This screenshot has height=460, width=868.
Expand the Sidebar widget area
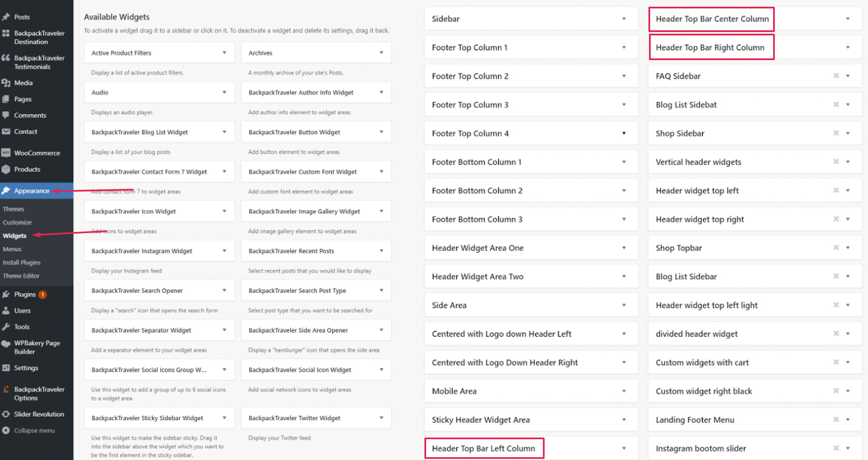(x=624, y=19)
